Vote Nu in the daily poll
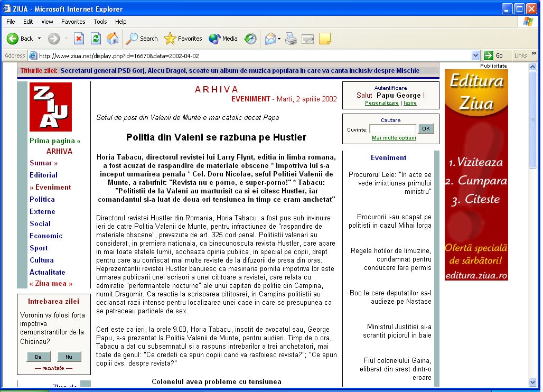This screenshot has width=543, height=392. tap(69, 357)
